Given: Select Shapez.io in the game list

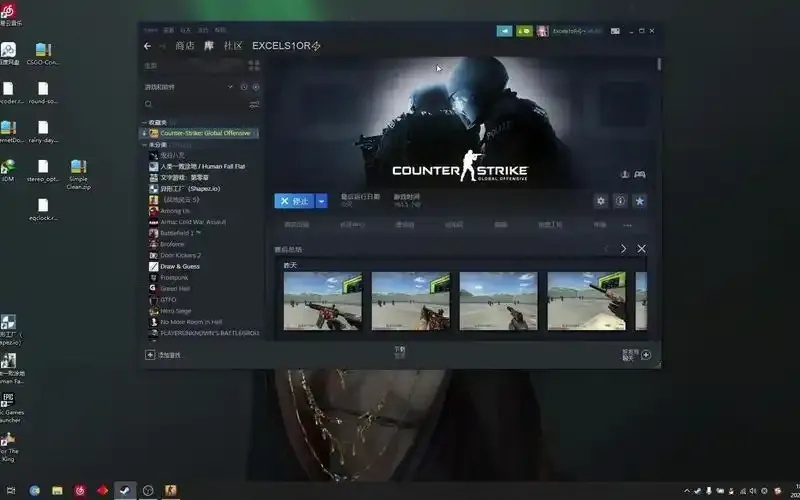Looking at the screenshot, I should tap(190, 189).
